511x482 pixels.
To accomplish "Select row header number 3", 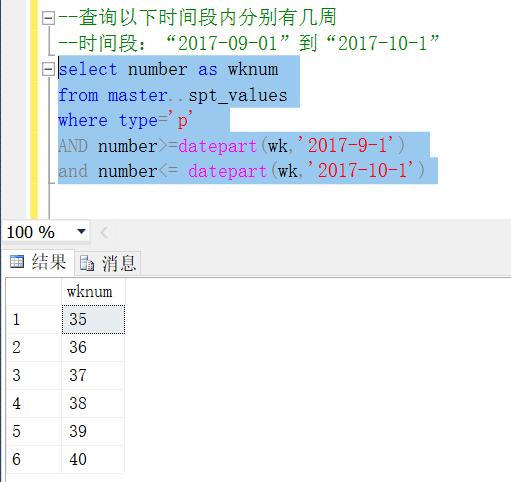I will point(35,375).
